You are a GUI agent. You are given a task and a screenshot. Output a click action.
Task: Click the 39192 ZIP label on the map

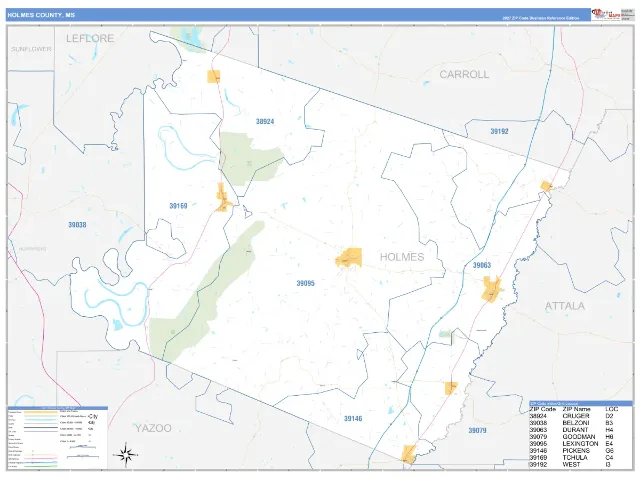pos(499,131)
